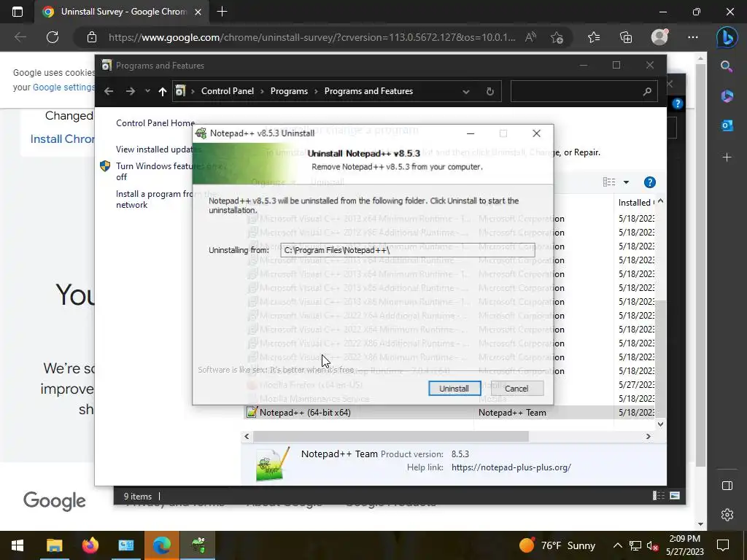
Task: Open the Google settings link
Action: click(x=64, y=87)
